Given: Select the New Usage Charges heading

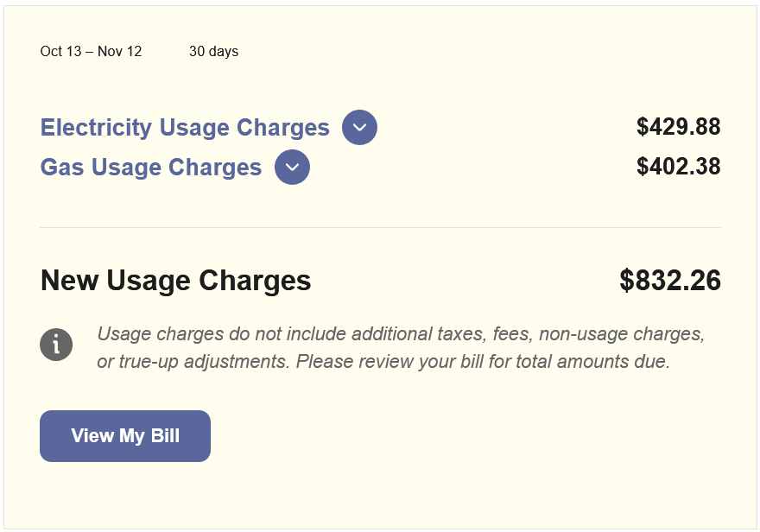Looking at the screenshot, I should click(x=175, y=280).
